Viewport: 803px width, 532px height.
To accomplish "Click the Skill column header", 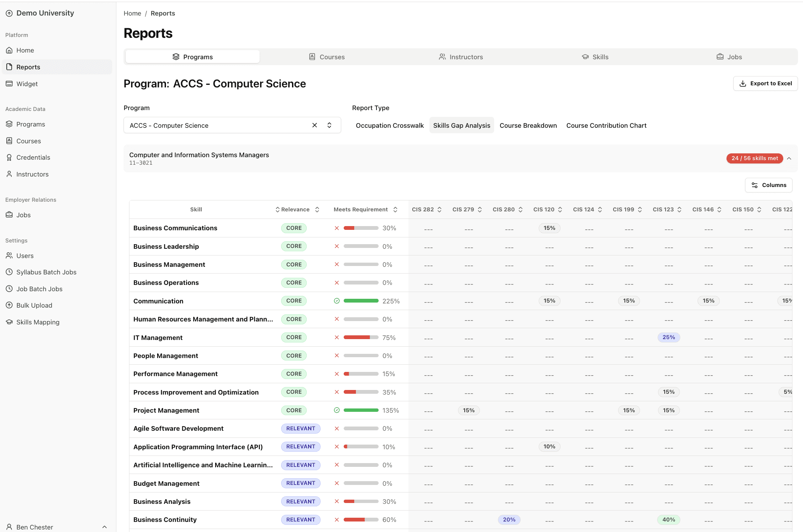I will (196, 210).
